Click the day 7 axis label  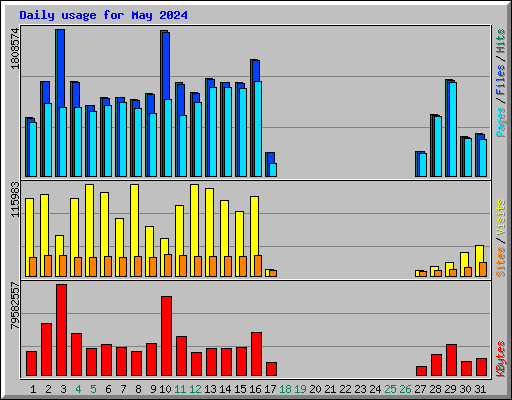(123, 389)
